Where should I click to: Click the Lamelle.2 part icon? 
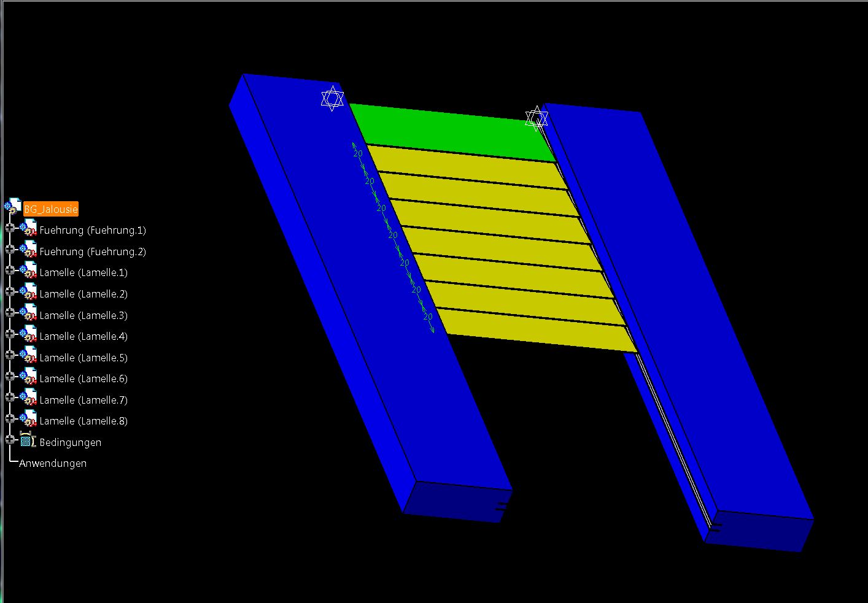(28, 292)
